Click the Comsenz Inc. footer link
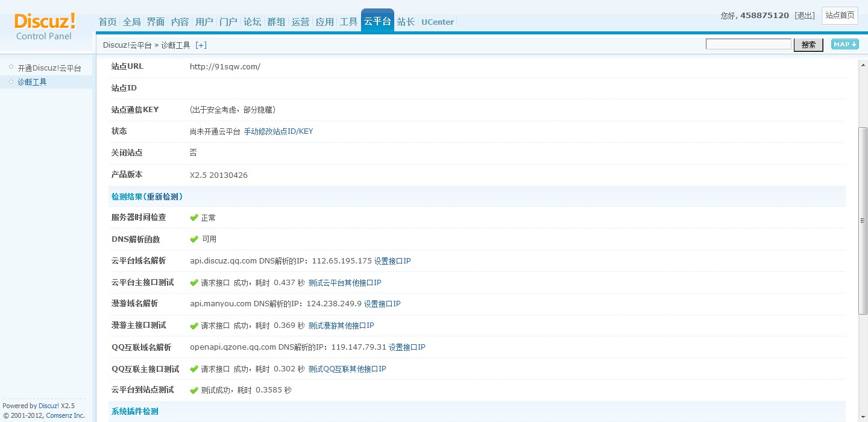 click(66, 415)
